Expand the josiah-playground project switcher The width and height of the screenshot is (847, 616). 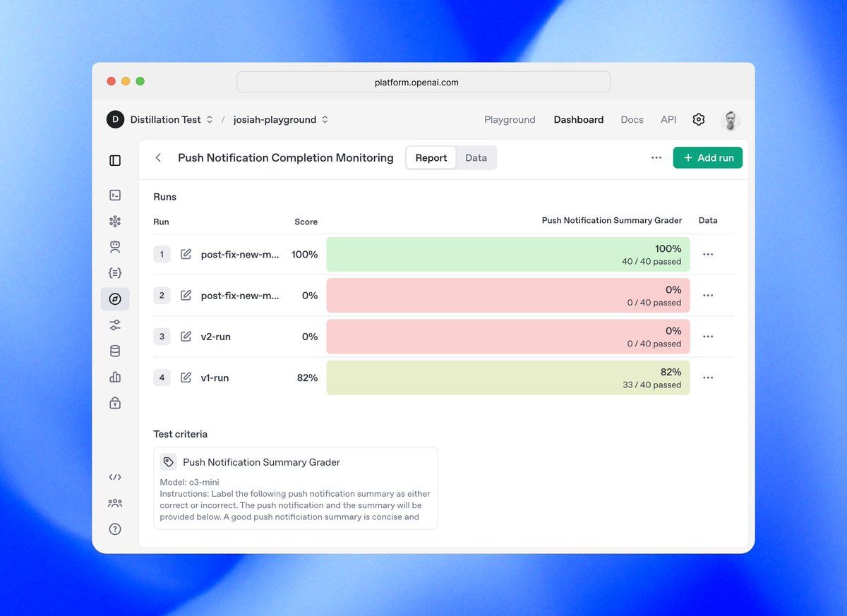(x=281, y=120)
